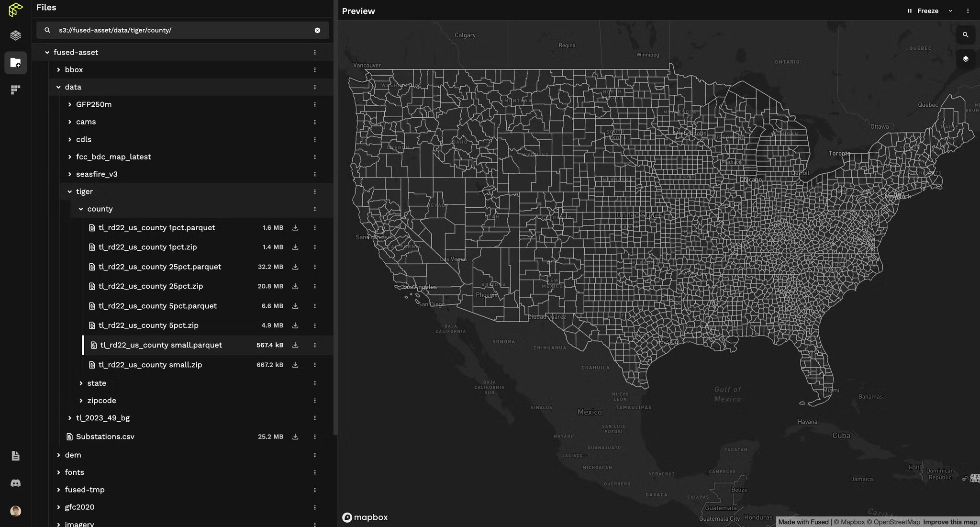Clear the S3 path search field
Image resolution: width=980 pixels, height=527 pixels.
click(317, 30)
